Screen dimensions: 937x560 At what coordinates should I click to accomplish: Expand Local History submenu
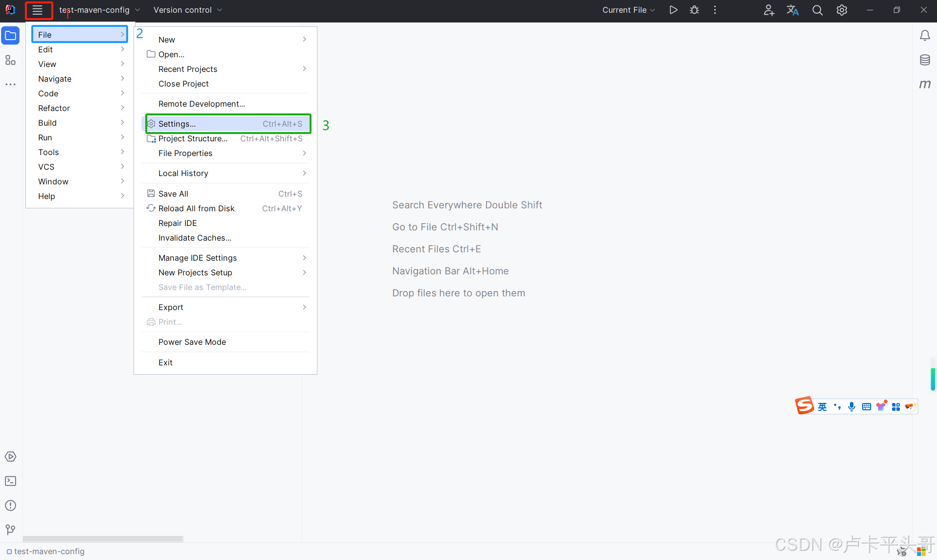click(225, 173)
